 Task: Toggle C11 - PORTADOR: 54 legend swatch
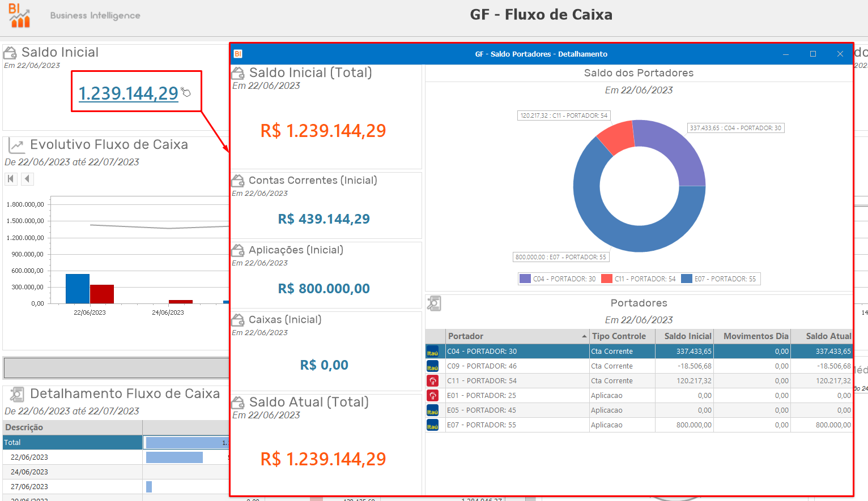[x=607, y=279]
